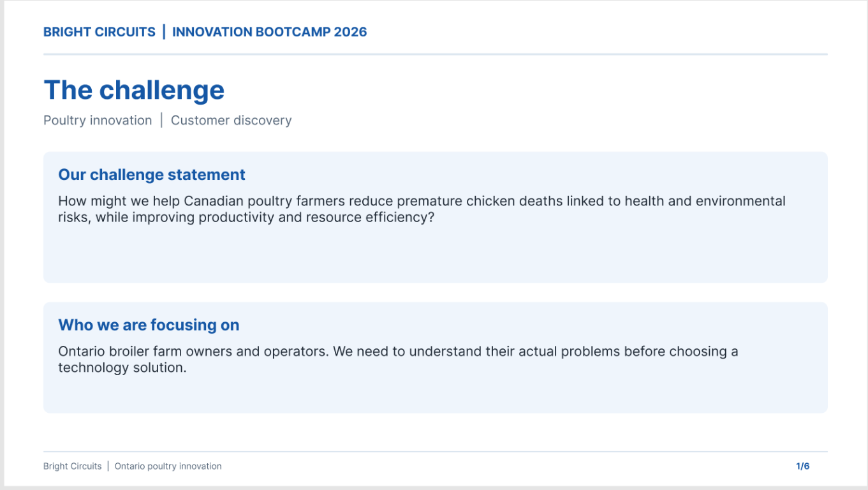The width and height of the screenshot is (868, 490).
Task: Click the "Ontario broiler farm owners" paragraph
Action: point(398,359)
